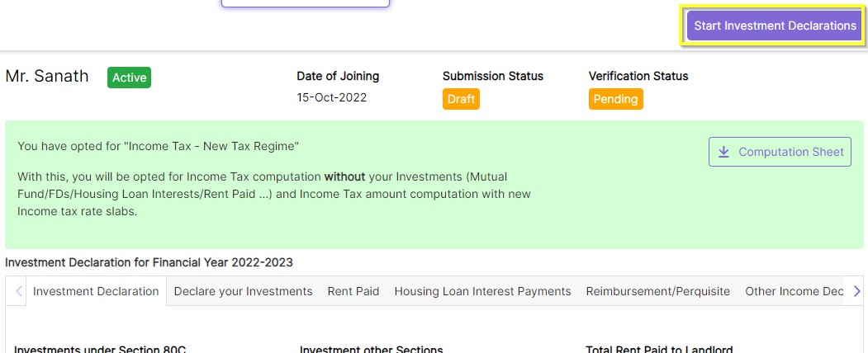Screen dimensions: 868x353
Task: Click the green Active status badge
Action: click(129, 78)
